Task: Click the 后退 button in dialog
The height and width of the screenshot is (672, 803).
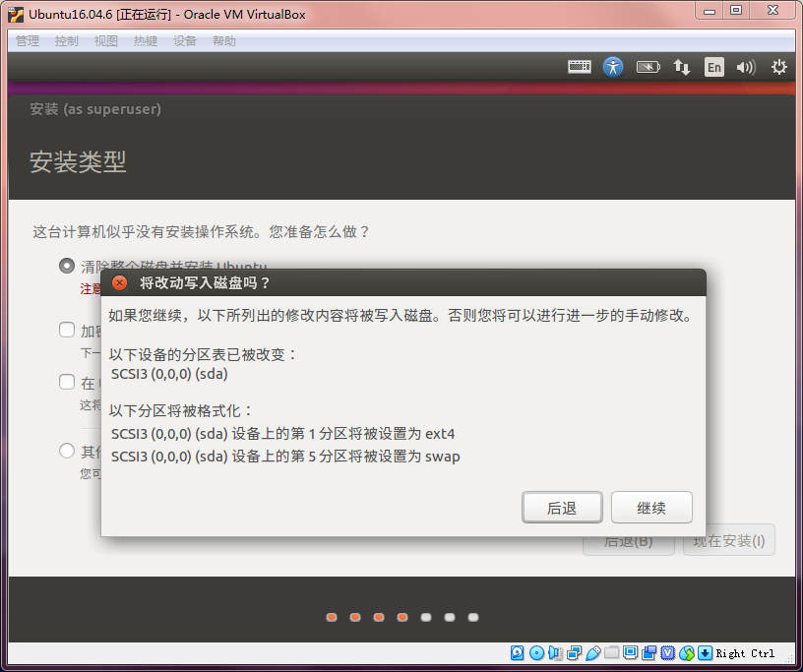Action: point(562,508)
